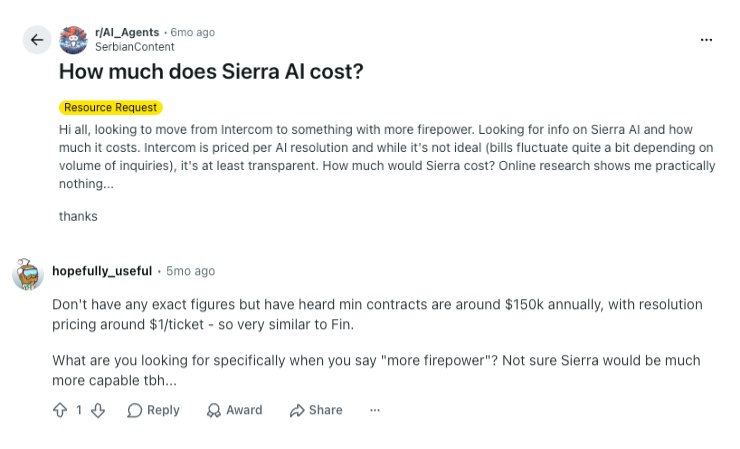This screenshot has width=740, height=449.
Task: Select the Resource Request flair tag
Action: click(110, 107)
